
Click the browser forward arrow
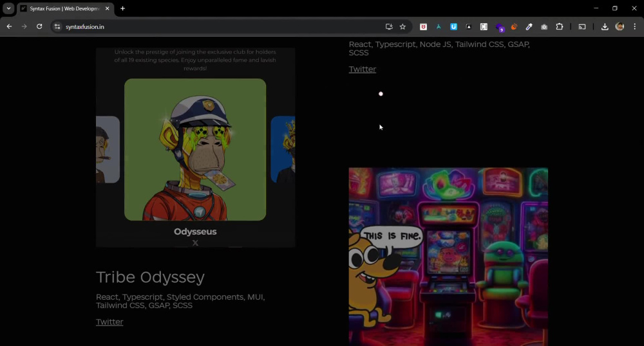pos(24,26)
